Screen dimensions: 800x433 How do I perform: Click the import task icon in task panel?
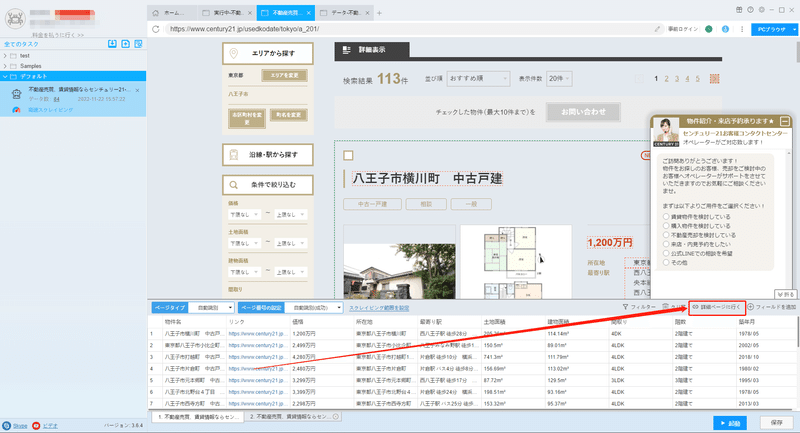[112, 44]
